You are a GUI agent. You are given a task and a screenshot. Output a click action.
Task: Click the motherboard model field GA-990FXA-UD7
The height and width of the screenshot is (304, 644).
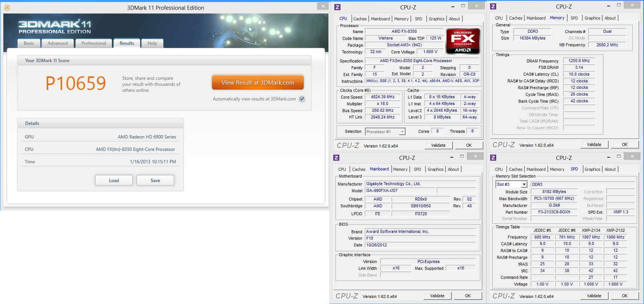click(400, 191)
